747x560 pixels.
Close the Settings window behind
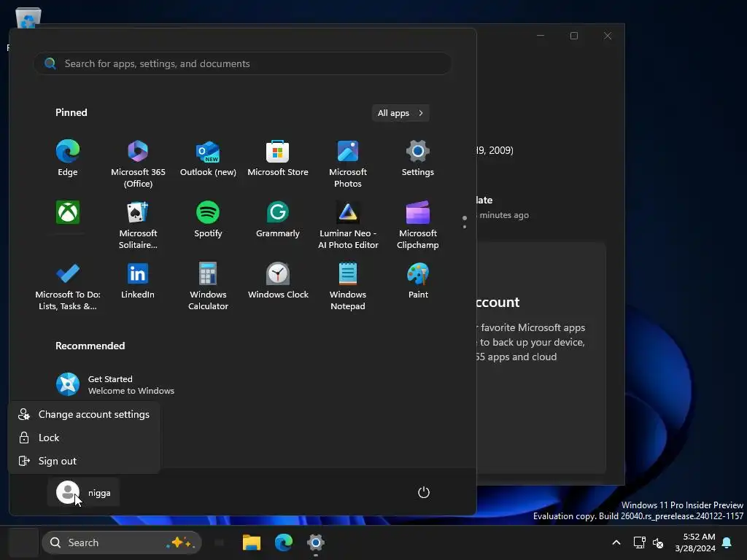pyautogui.click(x=608, y=36)
